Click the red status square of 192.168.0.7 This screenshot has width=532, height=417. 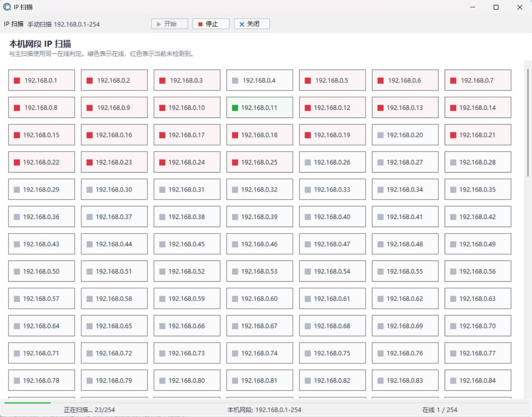453,80
